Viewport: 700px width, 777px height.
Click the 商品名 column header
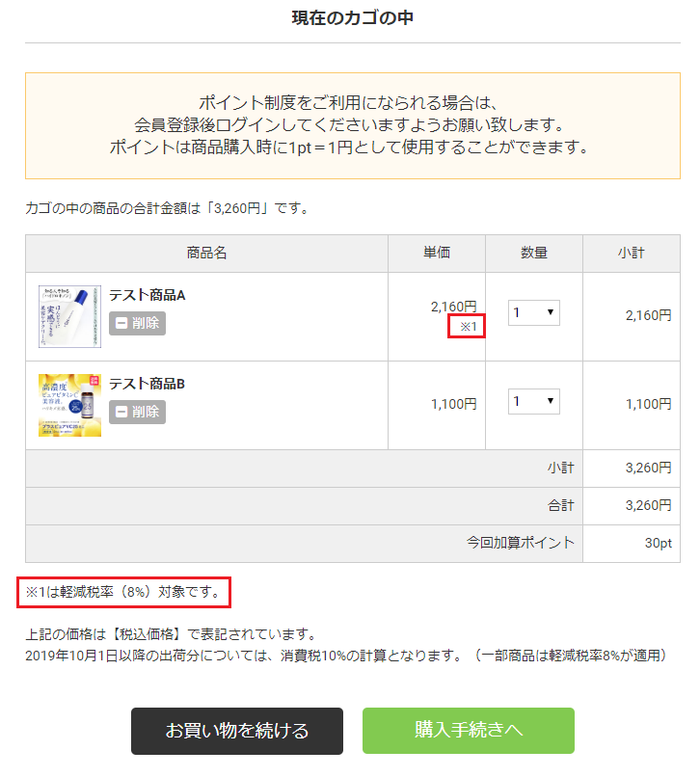coord(206,254)
